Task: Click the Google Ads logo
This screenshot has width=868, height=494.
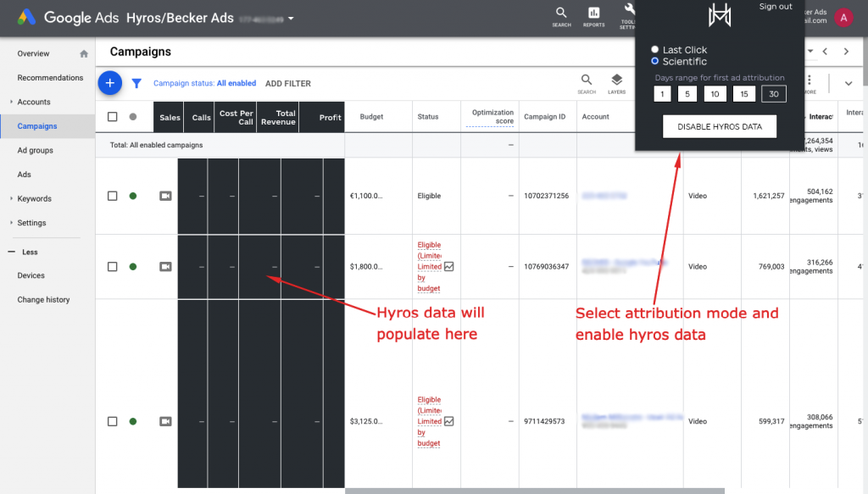Action: (x=26, y=18)
